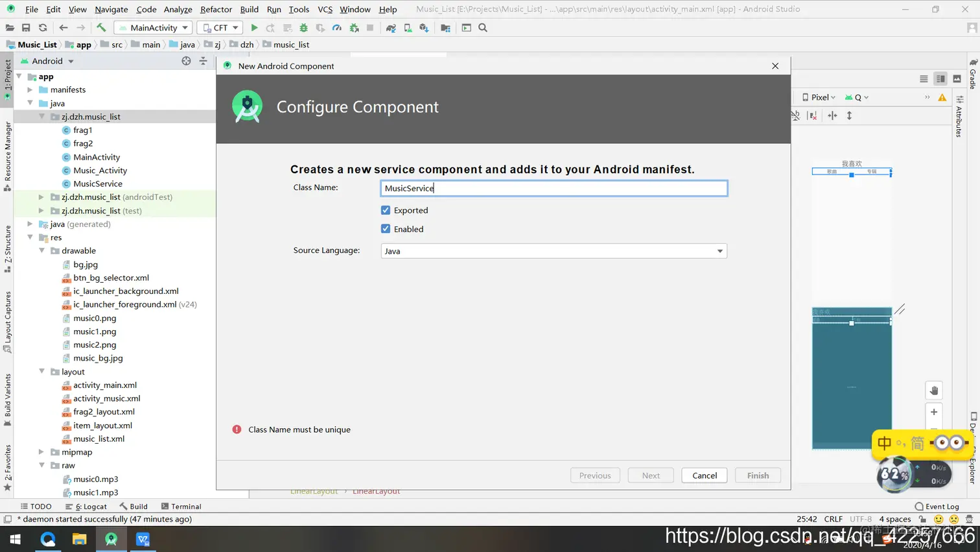Click the Profiler gauge icon in toolbar
This screenshot has width=980, height=552.
(x=337, y=28)
